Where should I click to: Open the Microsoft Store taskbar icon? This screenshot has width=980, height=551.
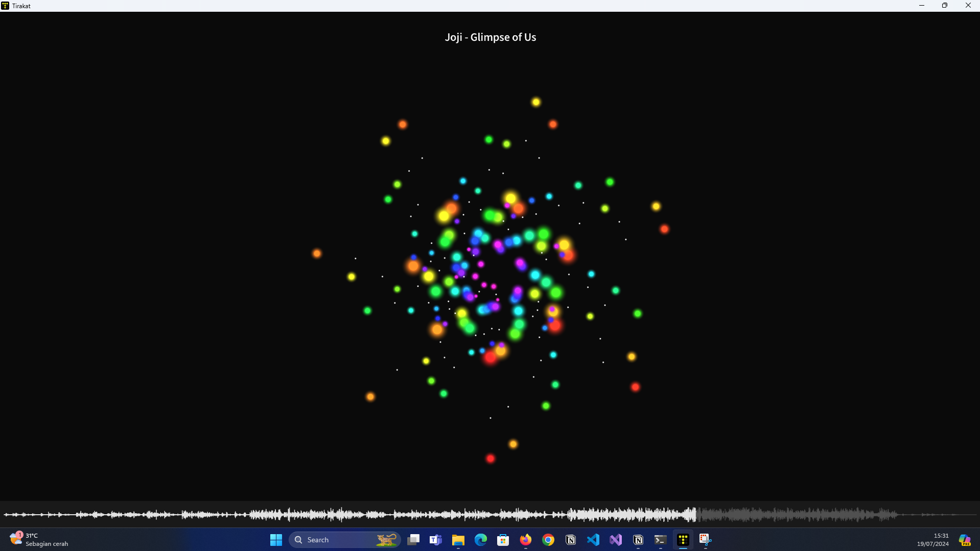503,540
